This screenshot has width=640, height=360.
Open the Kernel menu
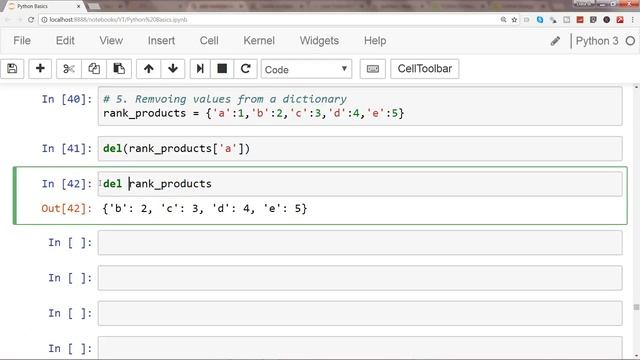pyautogui.click(x=259, y=41)
